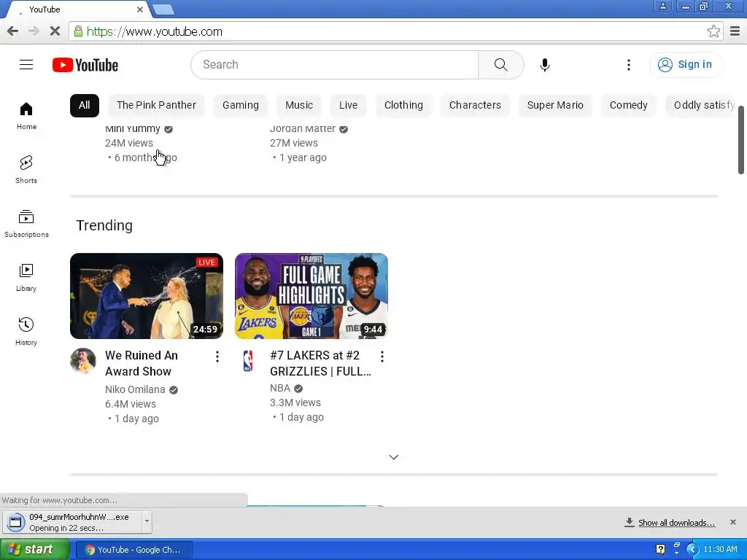Click help question mark tray icon
747x560 pixels.
coord(660,550)
